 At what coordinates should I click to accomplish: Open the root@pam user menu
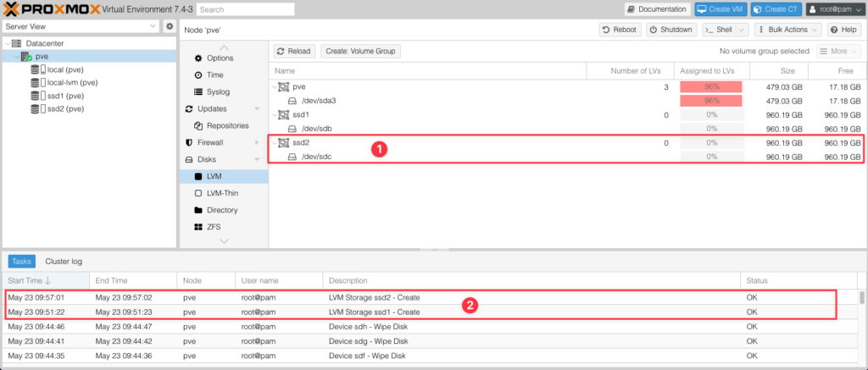(835, 9)
